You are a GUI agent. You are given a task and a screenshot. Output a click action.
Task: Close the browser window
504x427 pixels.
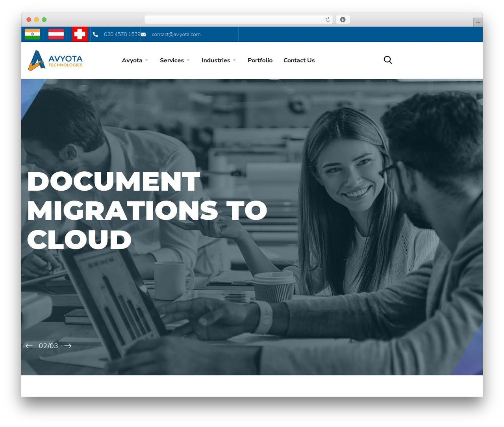pyautogui.click(x=29, y=20)
